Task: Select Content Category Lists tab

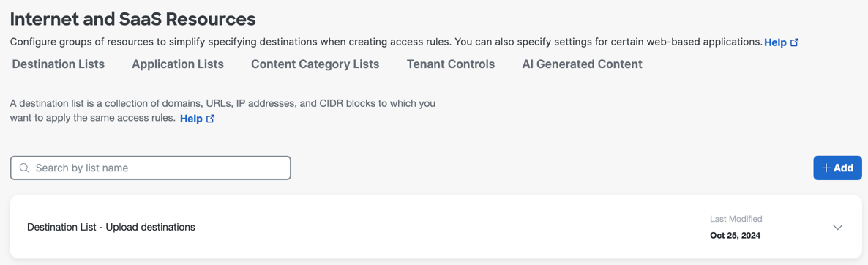Action: (315, 64)
